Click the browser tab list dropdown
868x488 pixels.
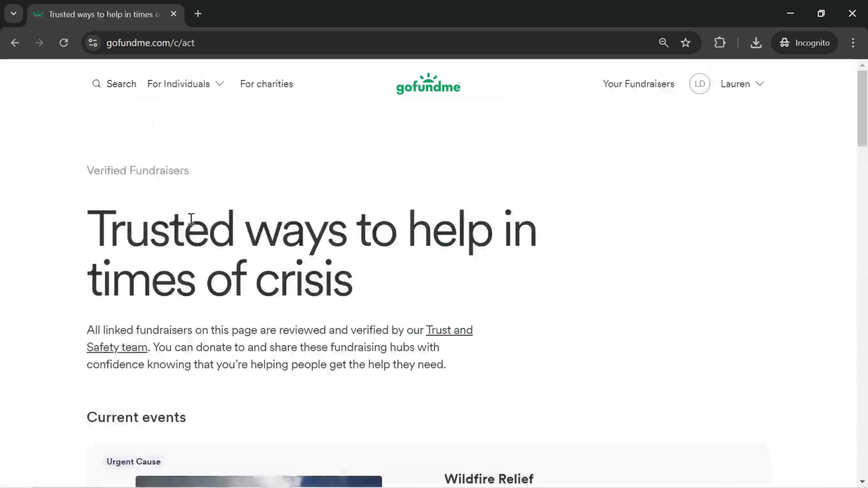click(13, 13)
